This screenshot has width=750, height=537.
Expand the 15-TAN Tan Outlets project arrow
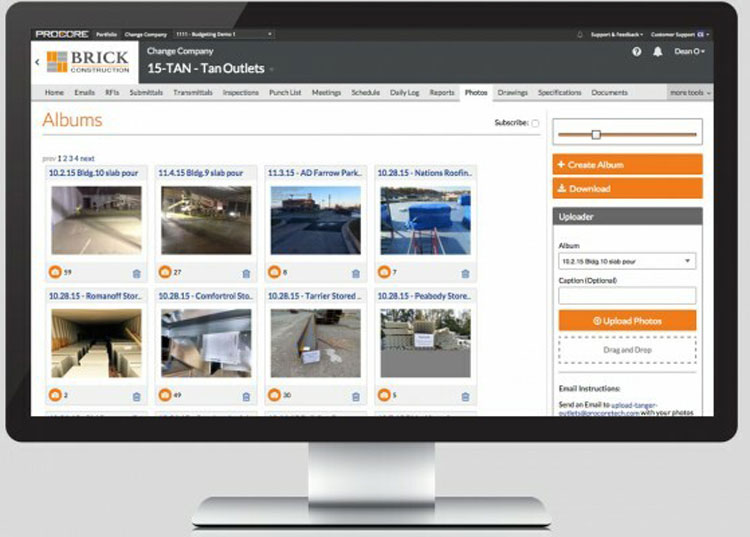tap(272, 69)
